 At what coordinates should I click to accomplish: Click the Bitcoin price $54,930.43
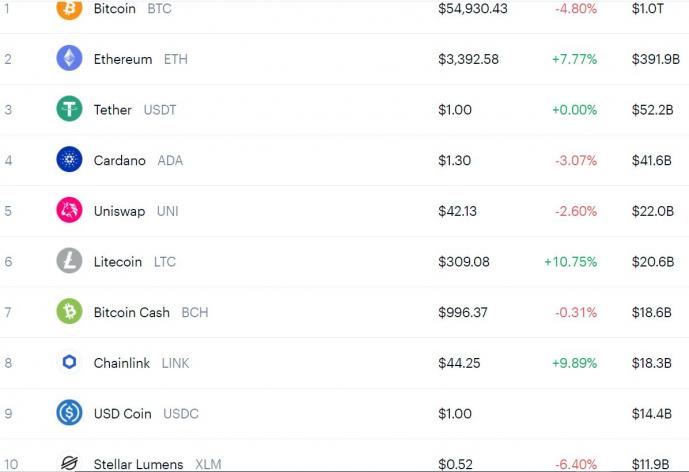click(x=473, y=9)
